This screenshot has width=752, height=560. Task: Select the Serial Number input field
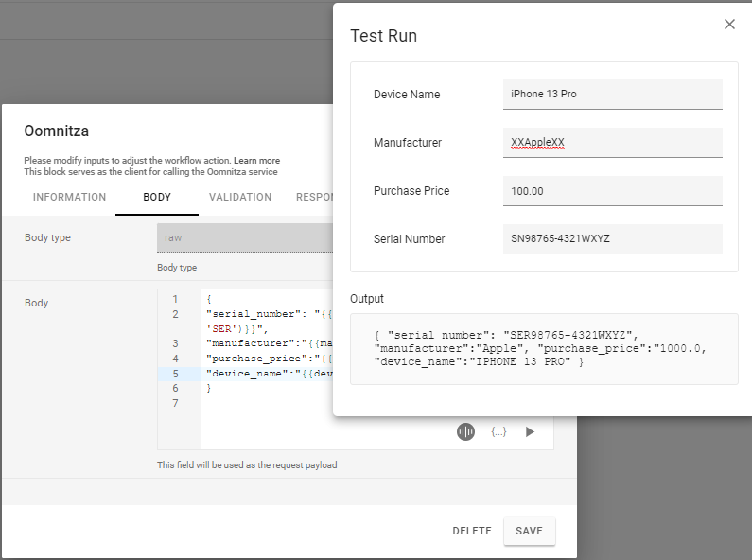pos(612,239)
